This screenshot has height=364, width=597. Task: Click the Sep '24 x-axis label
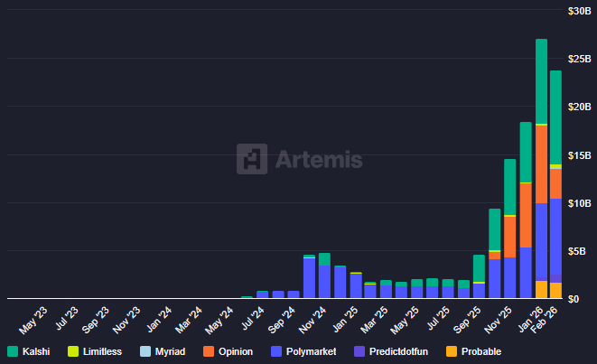282,321
